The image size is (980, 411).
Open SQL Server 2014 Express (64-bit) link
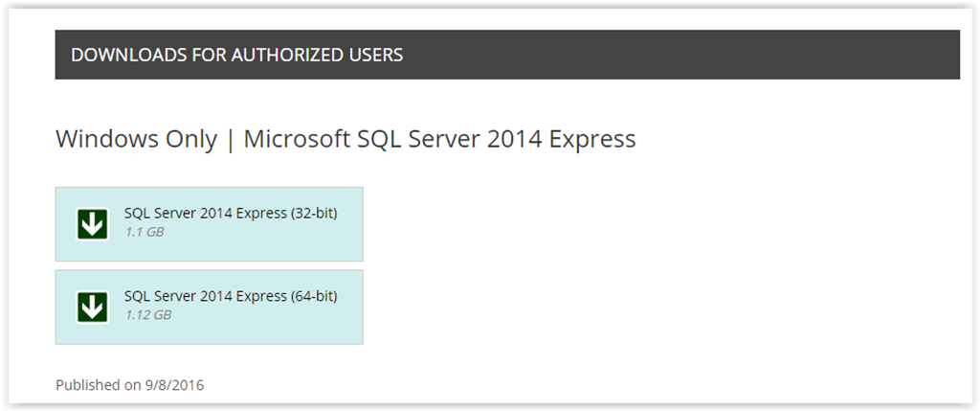(x=231, y=297)
